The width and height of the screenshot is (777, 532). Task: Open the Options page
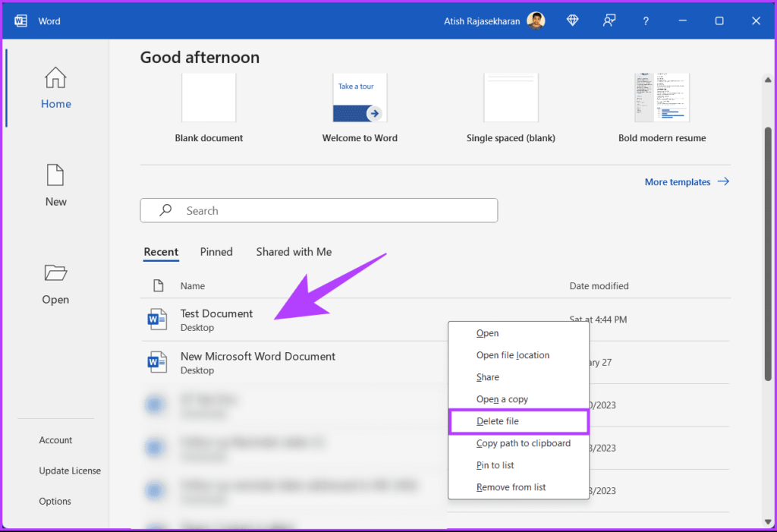coord(55,501)
